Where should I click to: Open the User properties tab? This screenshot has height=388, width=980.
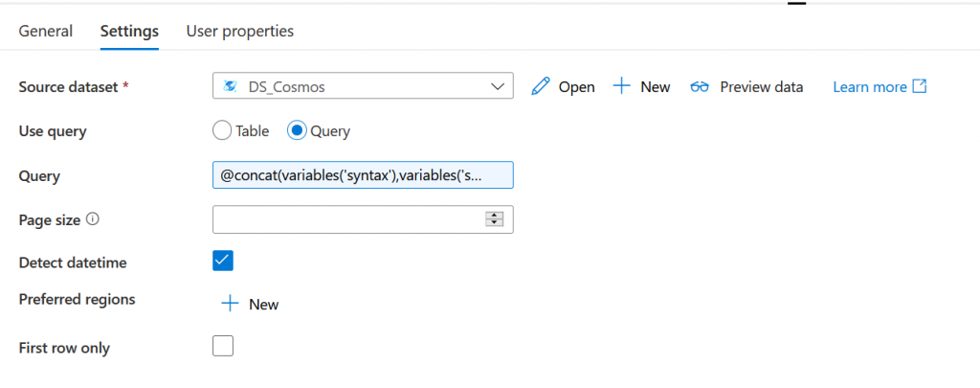pyautogui.click(x=240, y=31)
